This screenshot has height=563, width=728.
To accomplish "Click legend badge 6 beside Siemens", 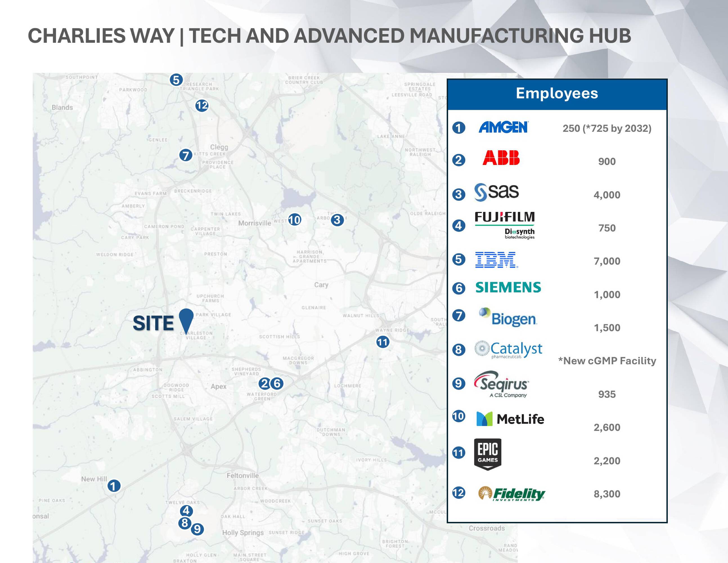I will click(459, 288).
